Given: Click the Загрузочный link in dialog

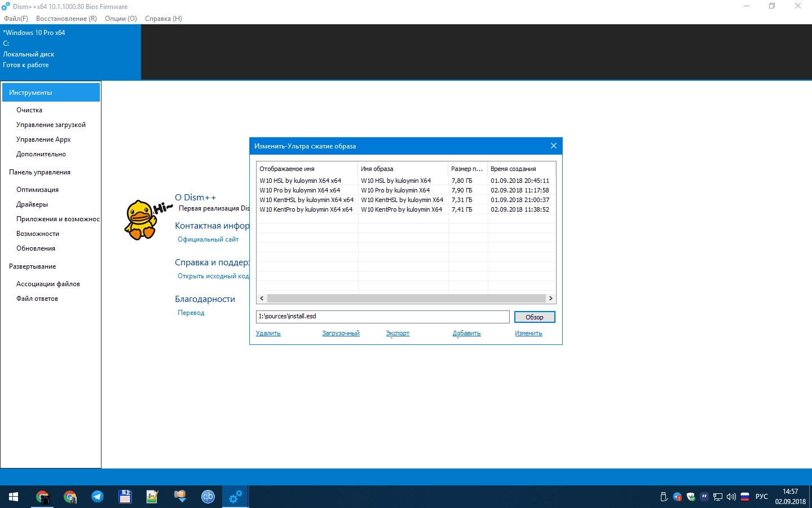Looking at the screenshot, I should 341,333.
